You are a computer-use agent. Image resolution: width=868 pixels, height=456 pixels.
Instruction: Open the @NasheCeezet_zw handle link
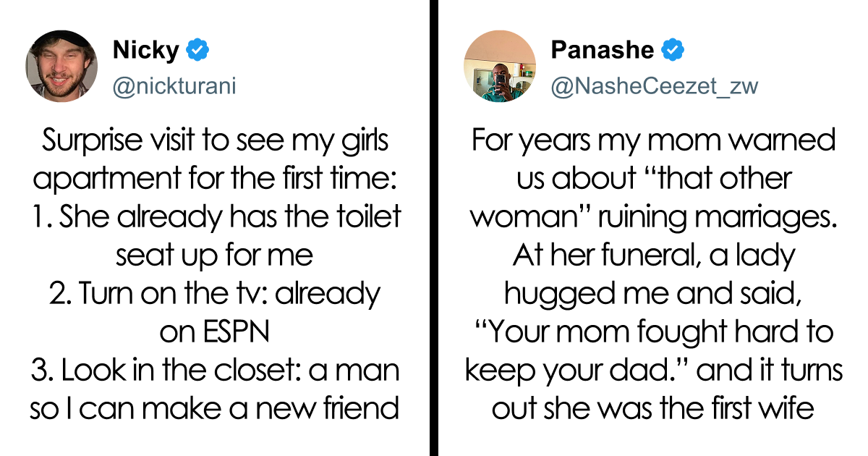pos(655,87)
